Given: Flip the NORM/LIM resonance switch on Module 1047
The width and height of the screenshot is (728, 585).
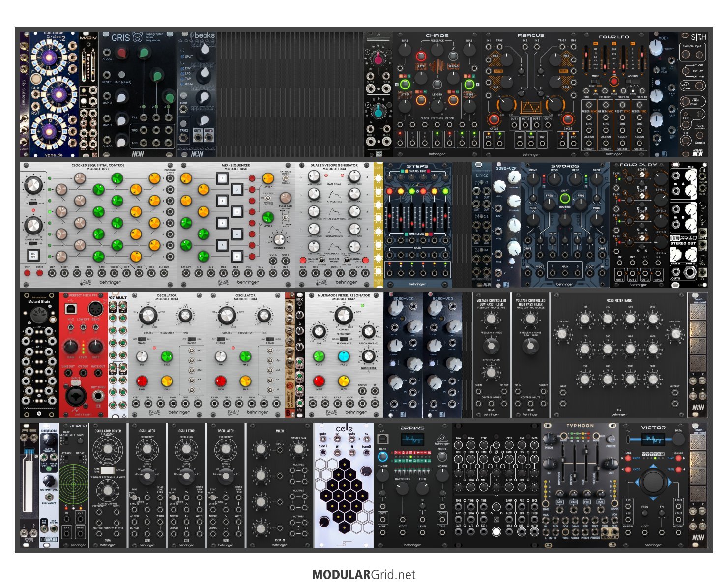Looking at the screenshot, I should [x=344, y=339].
